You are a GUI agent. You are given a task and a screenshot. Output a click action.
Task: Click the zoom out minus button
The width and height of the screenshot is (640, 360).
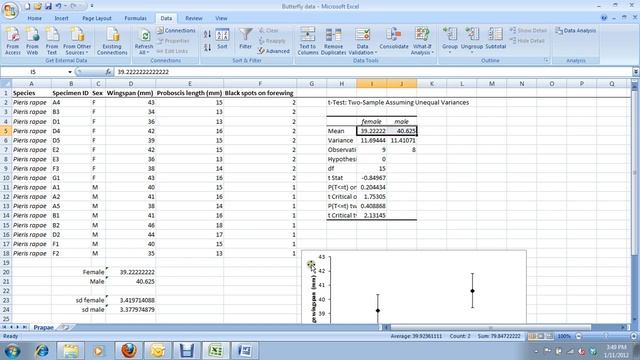[x=579, y=336]
